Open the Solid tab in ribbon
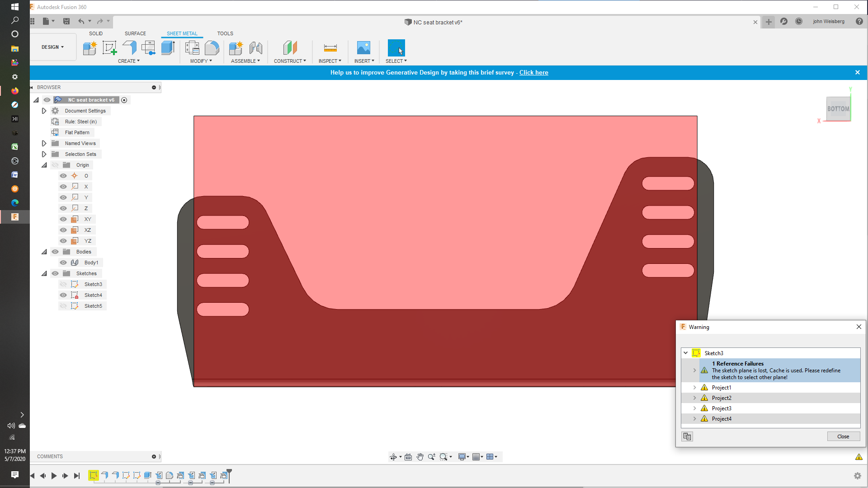 coord(95,33)
